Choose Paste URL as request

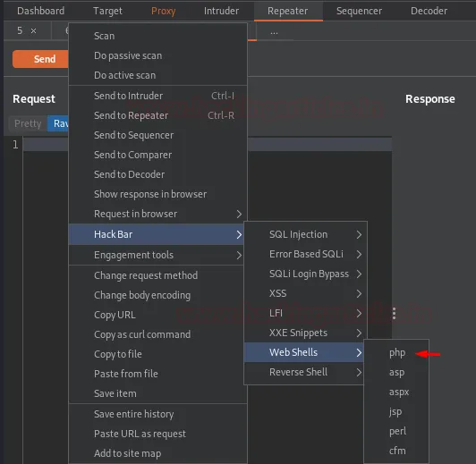tap(157, 434)
